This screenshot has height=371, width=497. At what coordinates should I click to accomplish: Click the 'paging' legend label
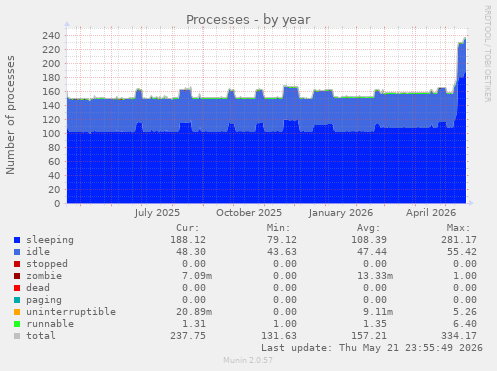44,300
